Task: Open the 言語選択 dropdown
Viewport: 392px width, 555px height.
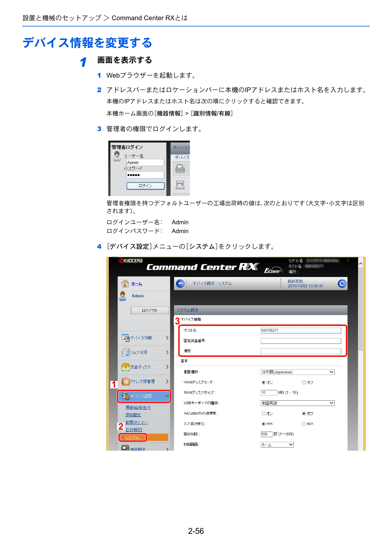Action: point(298,372)
